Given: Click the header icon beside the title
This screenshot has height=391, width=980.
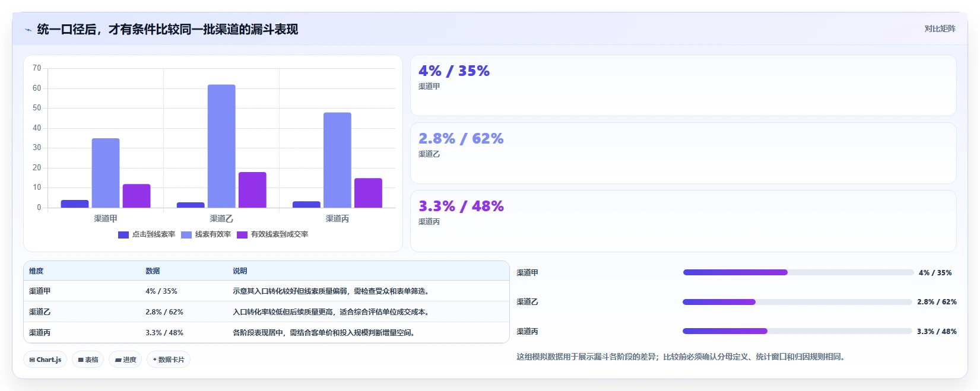Looking at the screenshot, I should click(28, 30).
